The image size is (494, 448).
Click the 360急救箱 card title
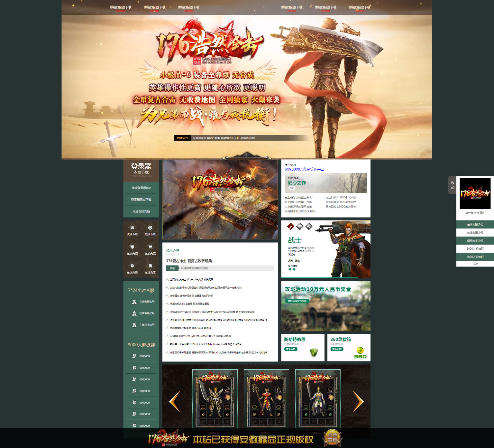click(x=341, y=340)
